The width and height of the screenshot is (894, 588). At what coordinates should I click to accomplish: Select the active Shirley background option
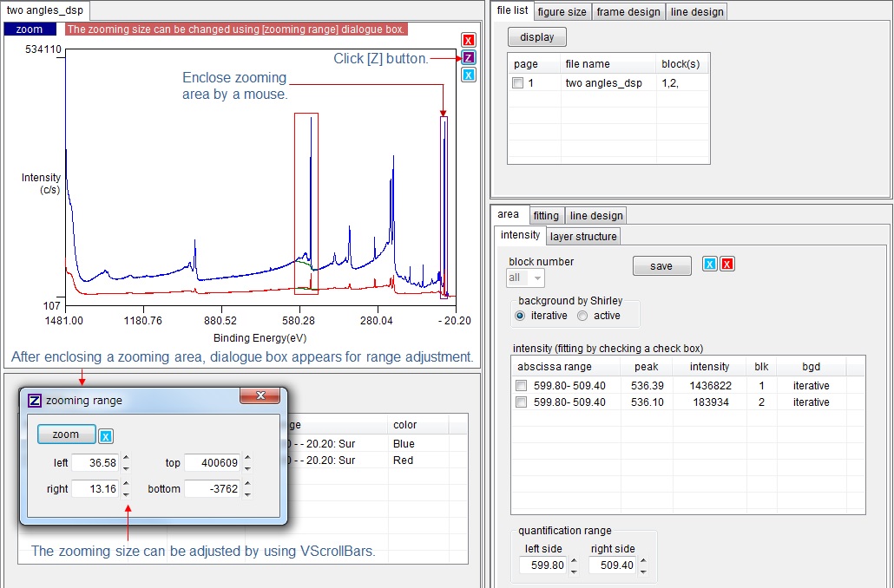pos(582,316)
